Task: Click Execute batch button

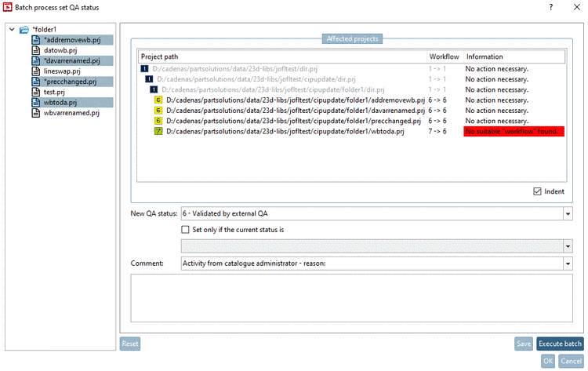Action: 560,344
